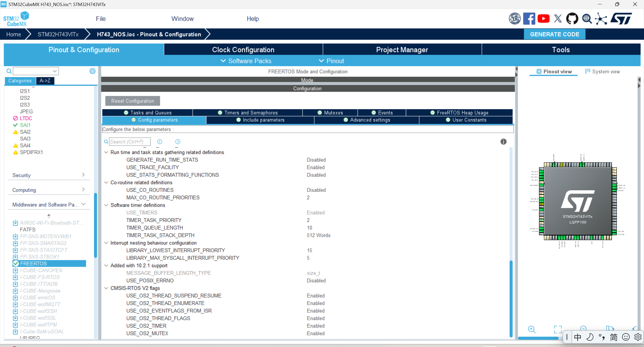Open the IME settings gear

(638, 337)
